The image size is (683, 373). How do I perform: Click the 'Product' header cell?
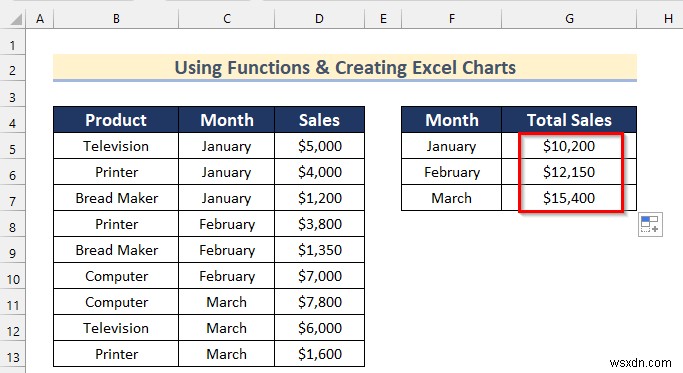pos(116,120)
